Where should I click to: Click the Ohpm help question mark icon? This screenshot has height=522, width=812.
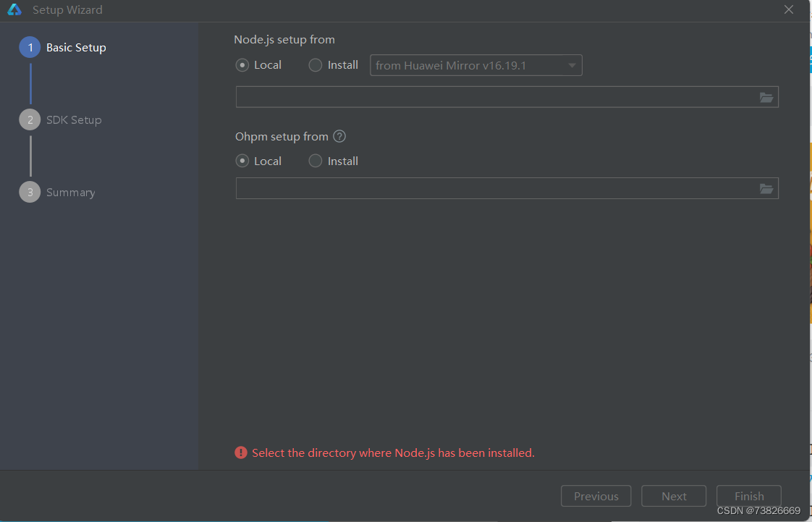[339, 136]
